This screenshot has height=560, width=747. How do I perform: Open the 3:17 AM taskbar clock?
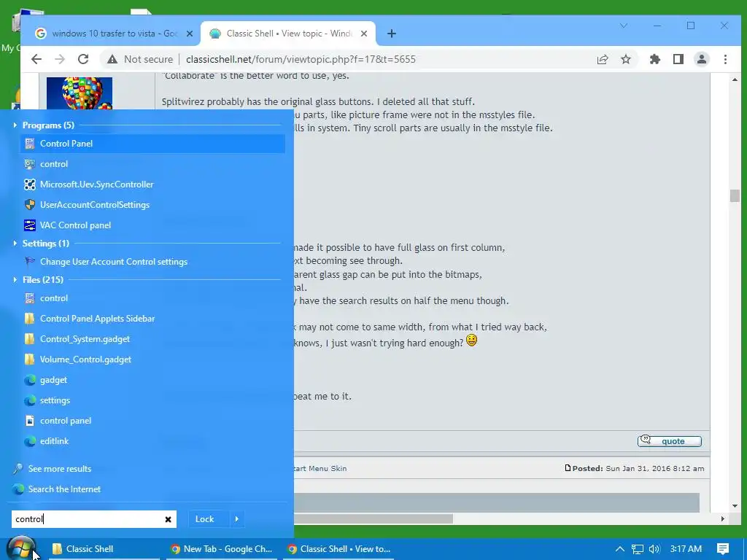tap(686, 549)
